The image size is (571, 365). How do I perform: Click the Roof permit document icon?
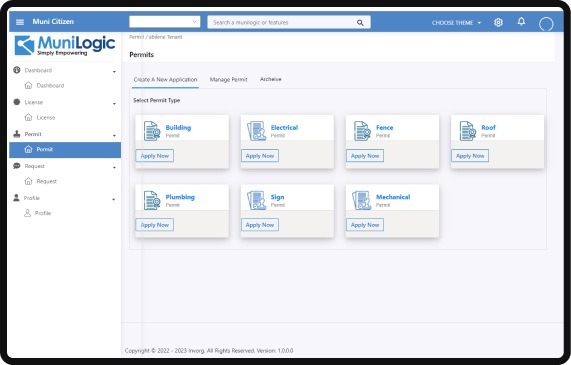point(468,131)
